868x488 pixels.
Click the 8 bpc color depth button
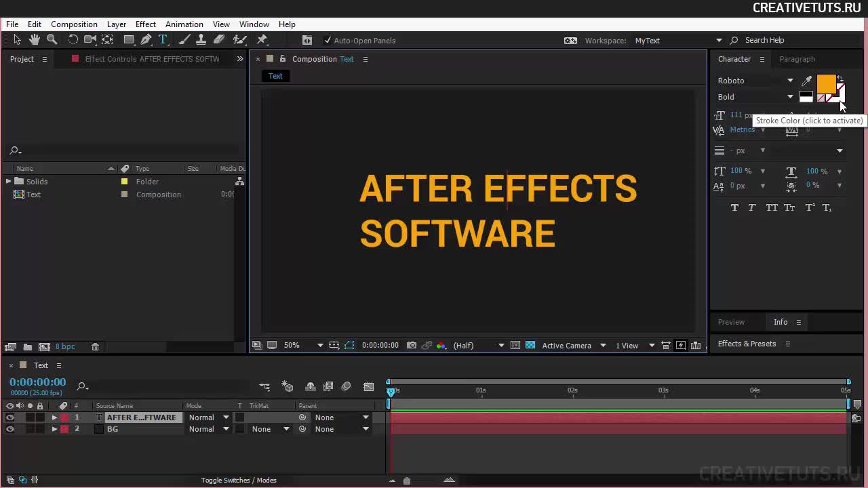coord(65,347)
